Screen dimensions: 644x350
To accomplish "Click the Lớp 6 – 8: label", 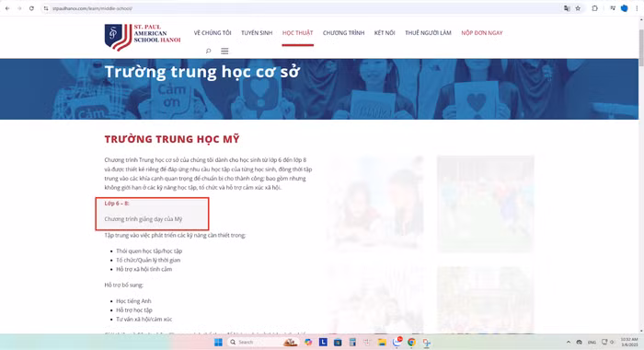I will (x=117, y=204).
